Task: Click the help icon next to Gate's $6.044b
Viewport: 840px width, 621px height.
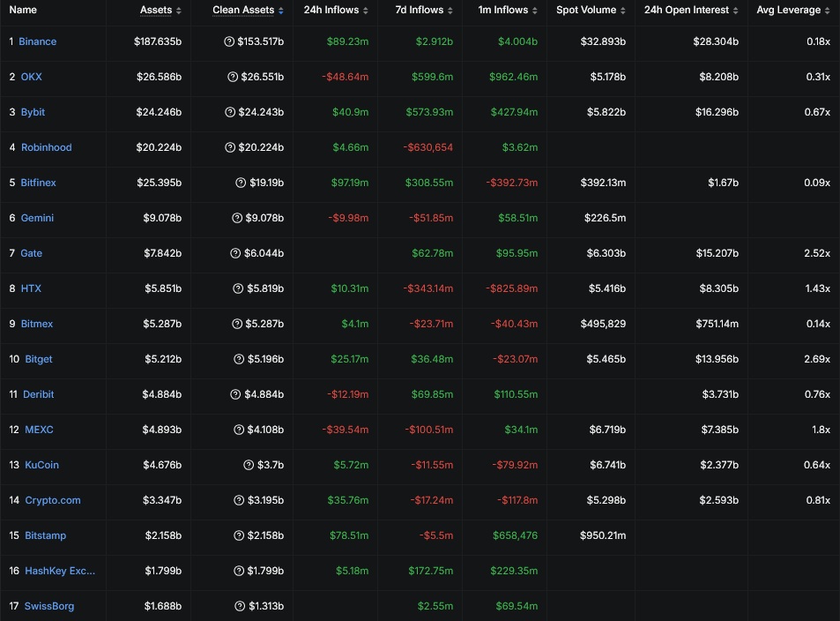Action: [235, 253]
